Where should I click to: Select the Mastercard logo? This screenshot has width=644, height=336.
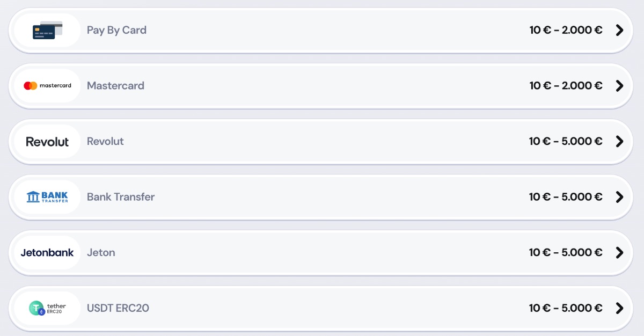tap(46, 85)
